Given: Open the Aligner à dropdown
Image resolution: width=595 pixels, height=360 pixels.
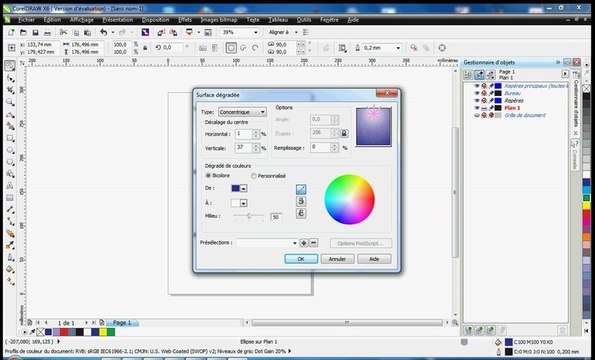Looking at the screenshot, I should (296, 33).
